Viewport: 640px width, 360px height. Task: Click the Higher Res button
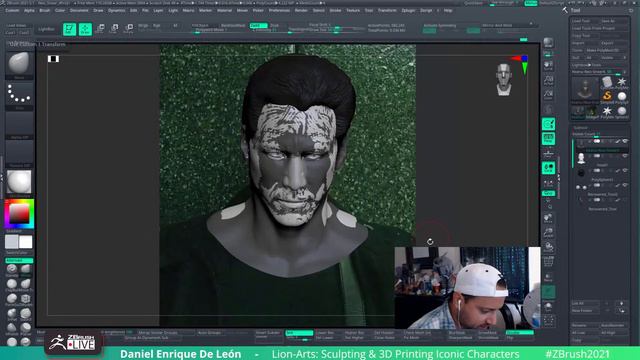(354, 333)
